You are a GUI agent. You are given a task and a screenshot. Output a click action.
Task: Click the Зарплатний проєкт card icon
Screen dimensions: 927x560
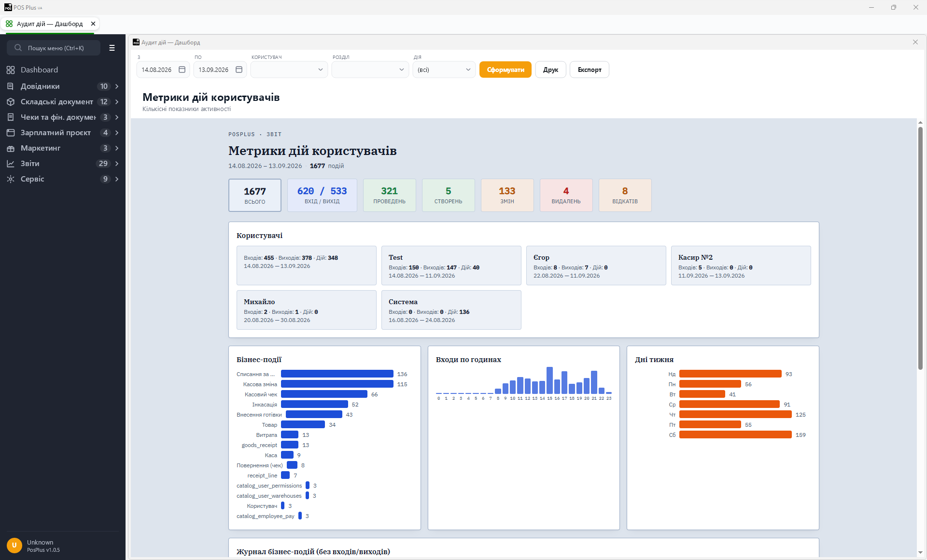click(x=11, y=133)
